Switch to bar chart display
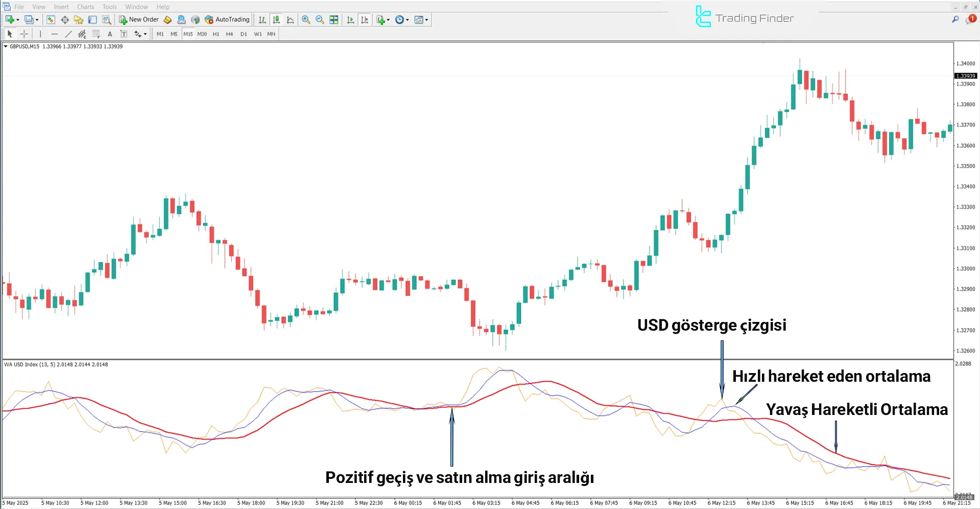 262,19
